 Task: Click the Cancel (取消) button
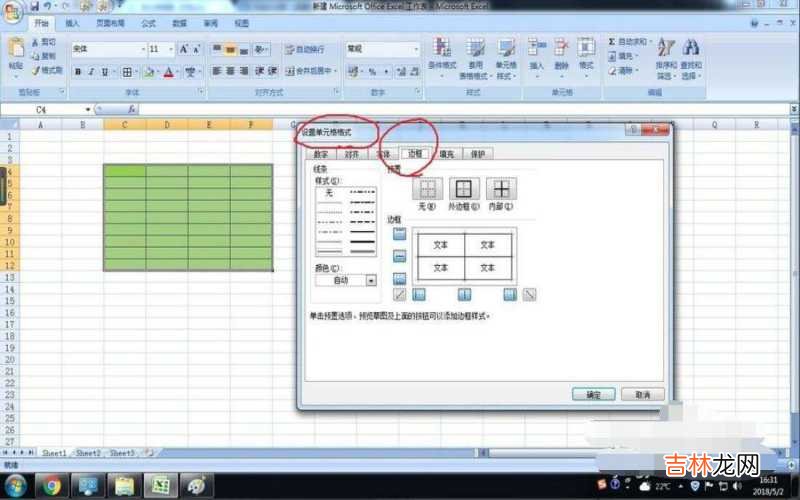pyautogui.click(x=642, y=395)
